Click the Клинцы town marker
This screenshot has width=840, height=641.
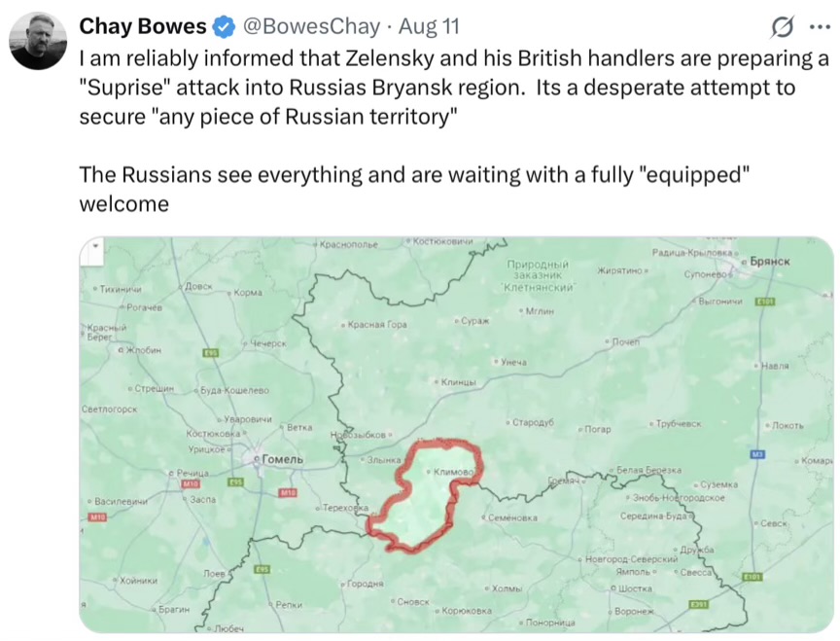455,382
